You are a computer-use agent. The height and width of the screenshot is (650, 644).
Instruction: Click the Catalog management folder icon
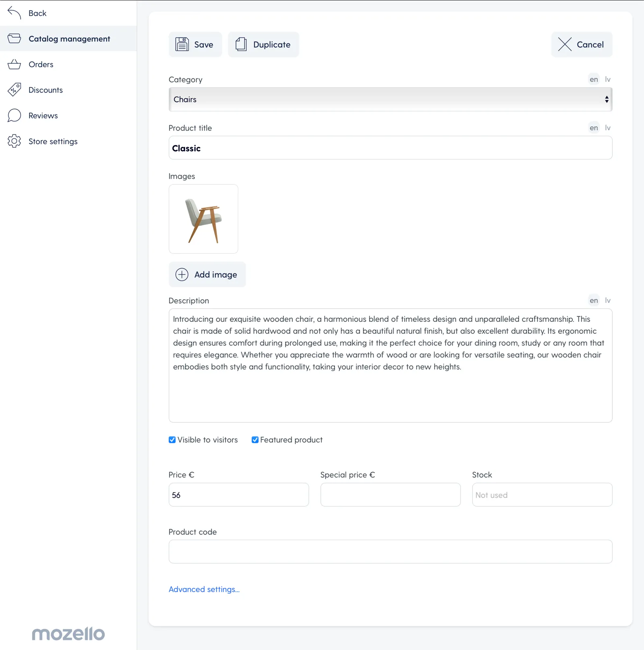[14, 39]
